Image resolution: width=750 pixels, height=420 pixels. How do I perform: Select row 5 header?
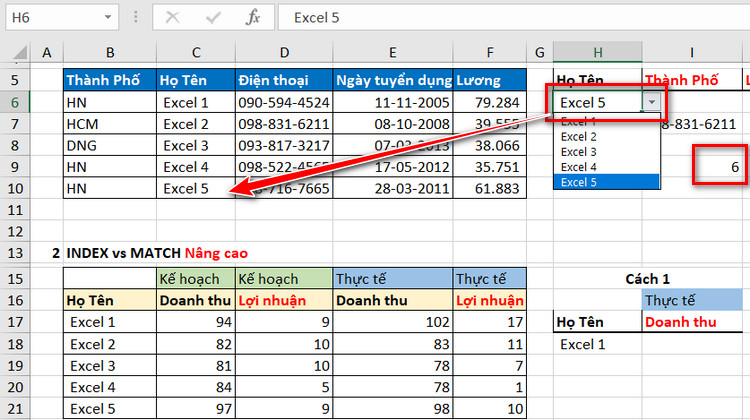[x=15, y=80]
